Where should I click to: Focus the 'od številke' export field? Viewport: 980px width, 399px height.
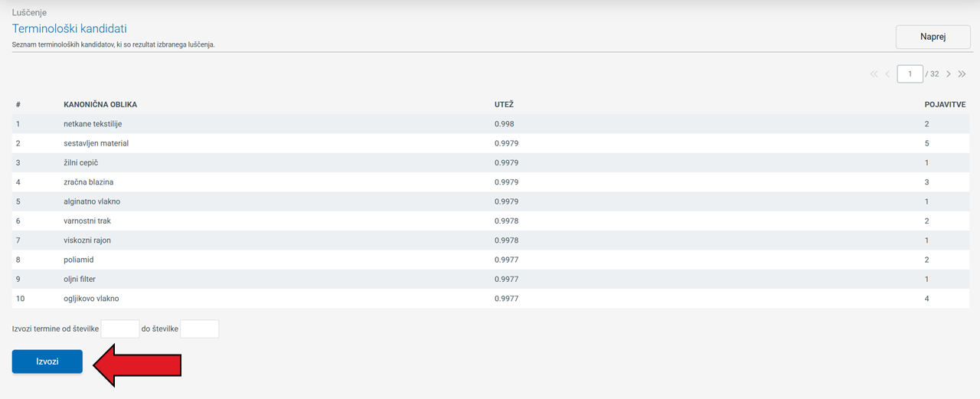[x=120, y=329]
